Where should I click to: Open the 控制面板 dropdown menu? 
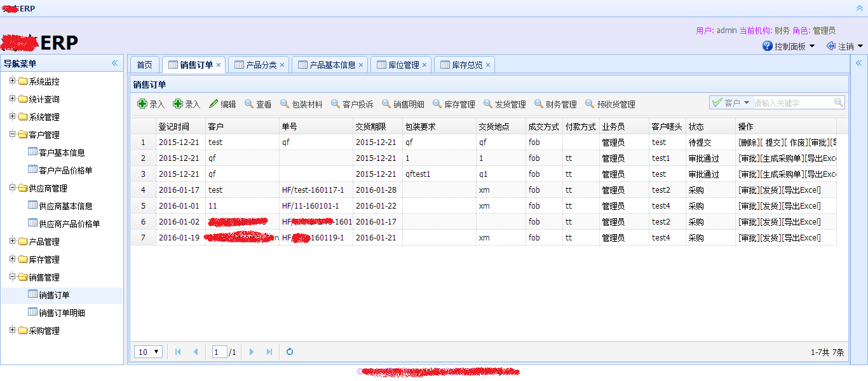[789, 46]
